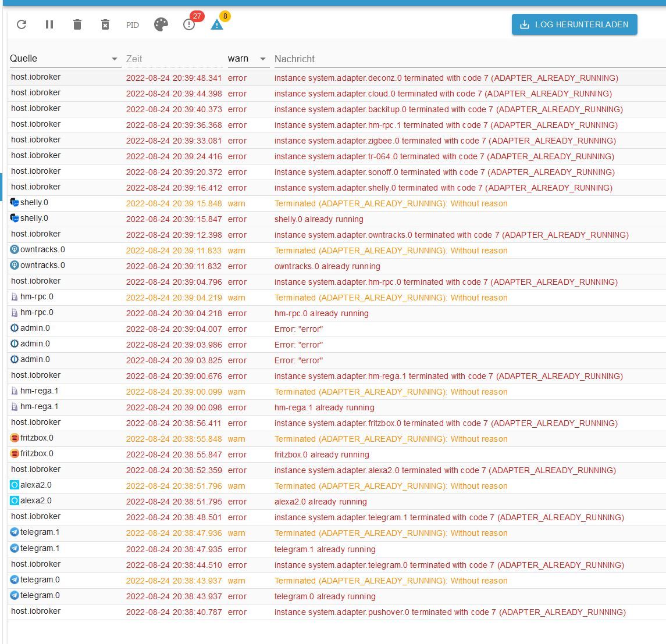The height and width of the screenshot is (644, 666).
Task: Toggle row coloring with the palette icon
Action: [161, 24]
